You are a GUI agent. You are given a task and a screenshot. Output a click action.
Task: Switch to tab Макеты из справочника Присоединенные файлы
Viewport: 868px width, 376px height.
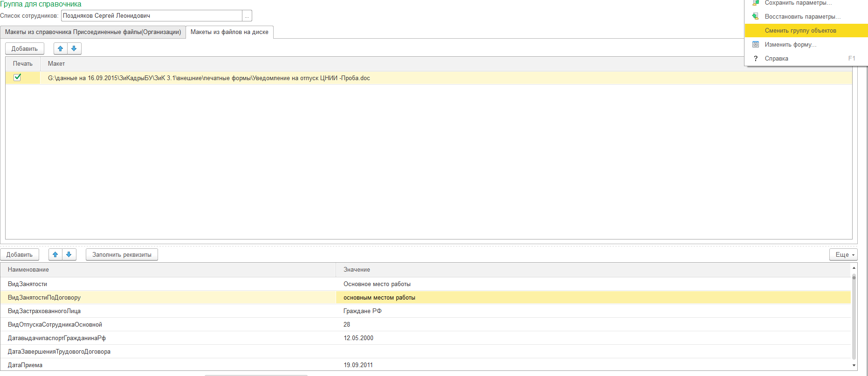(93, 32)
